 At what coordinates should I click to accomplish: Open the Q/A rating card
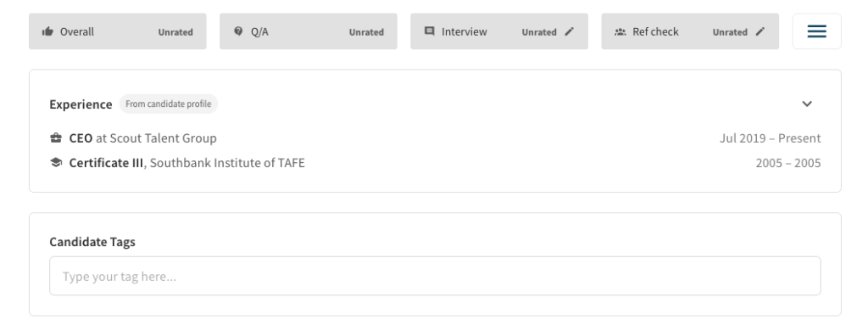309,31
